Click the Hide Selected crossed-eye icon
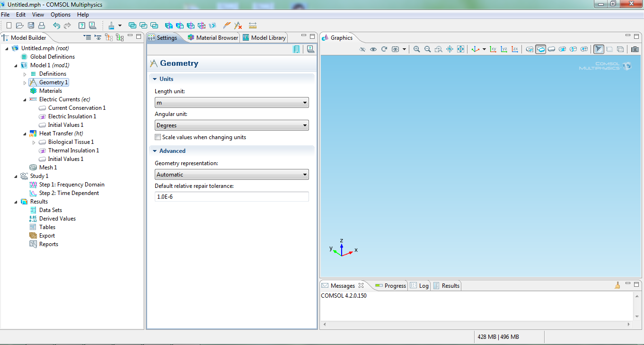This screenshot has width=644, height=345. (x=362, y=49)
